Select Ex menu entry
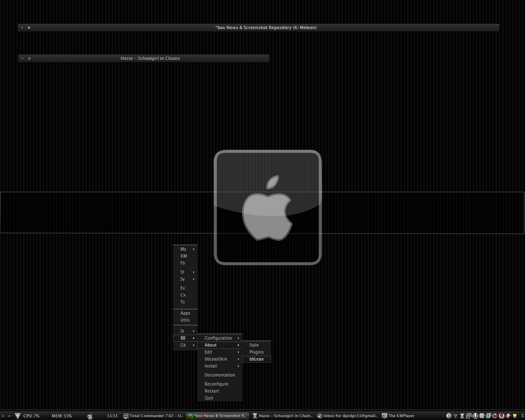 [x=185, y=288]
